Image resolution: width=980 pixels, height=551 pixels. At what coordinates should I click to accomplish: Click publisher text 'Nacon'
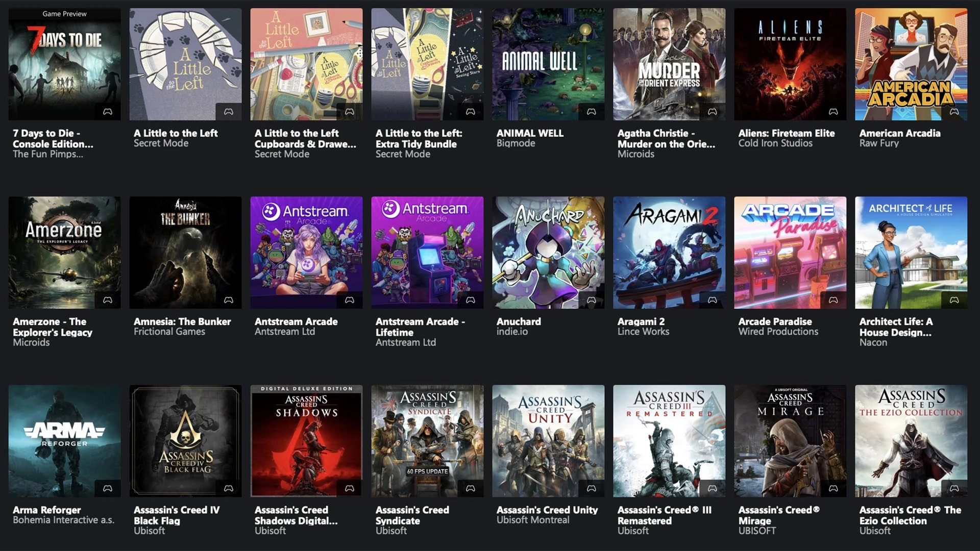point(873,342)
